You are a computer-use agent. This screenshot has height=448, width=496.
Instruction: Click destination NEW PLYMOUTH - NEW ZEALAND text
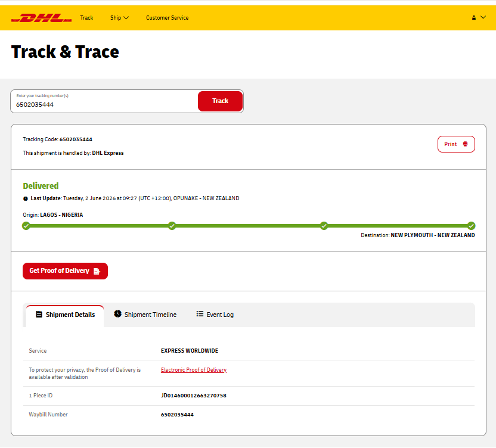click(433, 235)
